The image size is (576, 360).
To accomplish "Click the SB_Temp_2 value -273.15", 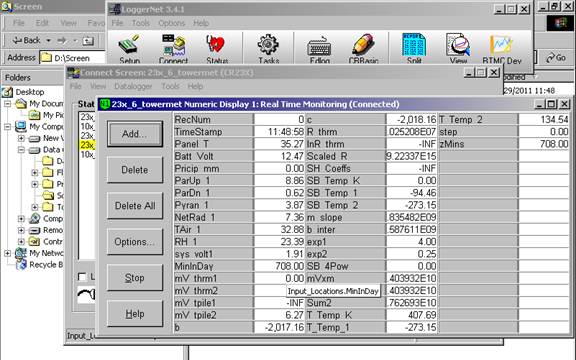I will [411, 205].
